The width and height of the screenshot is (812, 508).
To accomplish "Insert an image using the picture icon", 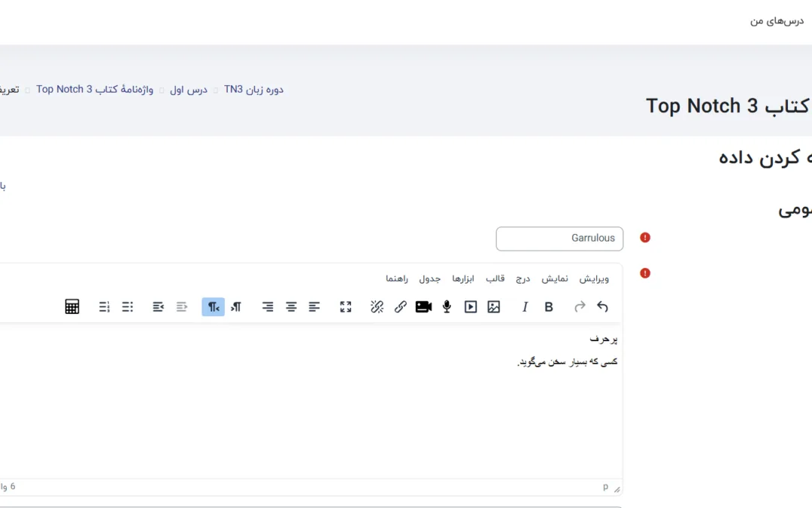I will click(493, 307).
